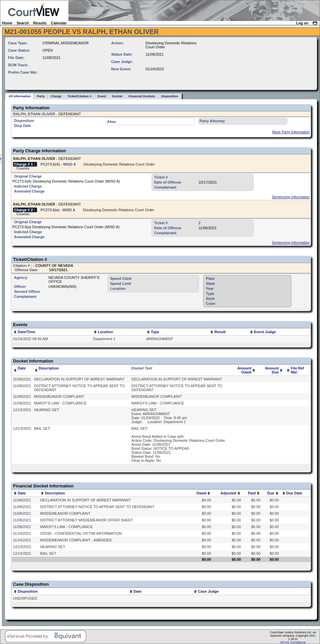
Task: Sort Case Disposition by Case Judge arrow icon
Action: tap(195, 592)
